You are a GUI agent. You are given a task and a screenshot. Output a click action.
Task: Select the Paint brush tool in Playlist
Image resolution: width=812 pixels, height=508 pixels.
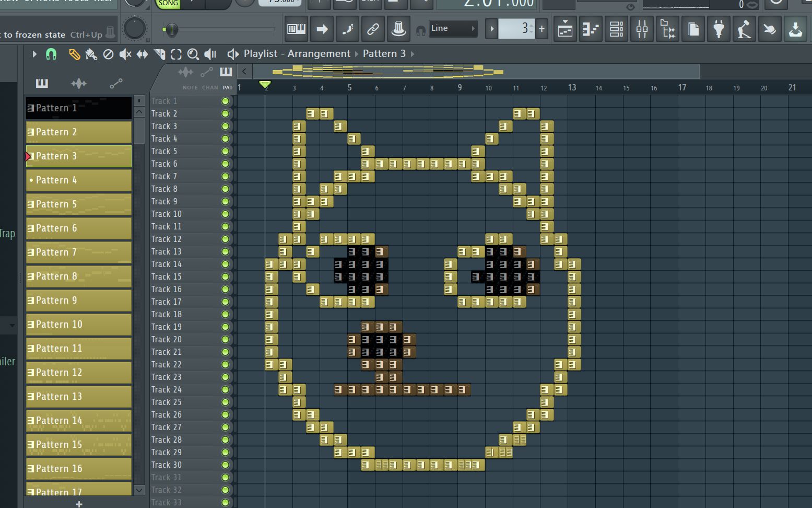pos(91,54)
